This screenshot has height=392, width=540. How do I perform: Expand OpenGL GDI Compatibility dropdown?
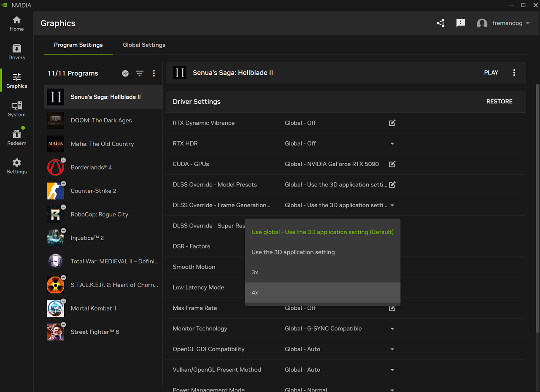pyautogui.click(x=392, y=349)
